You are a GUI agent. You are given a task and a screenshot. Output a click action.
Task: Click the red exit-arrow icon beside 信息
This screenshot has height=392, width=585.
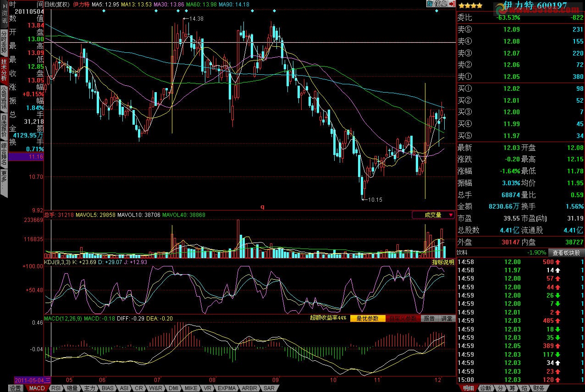coord(451,4)
